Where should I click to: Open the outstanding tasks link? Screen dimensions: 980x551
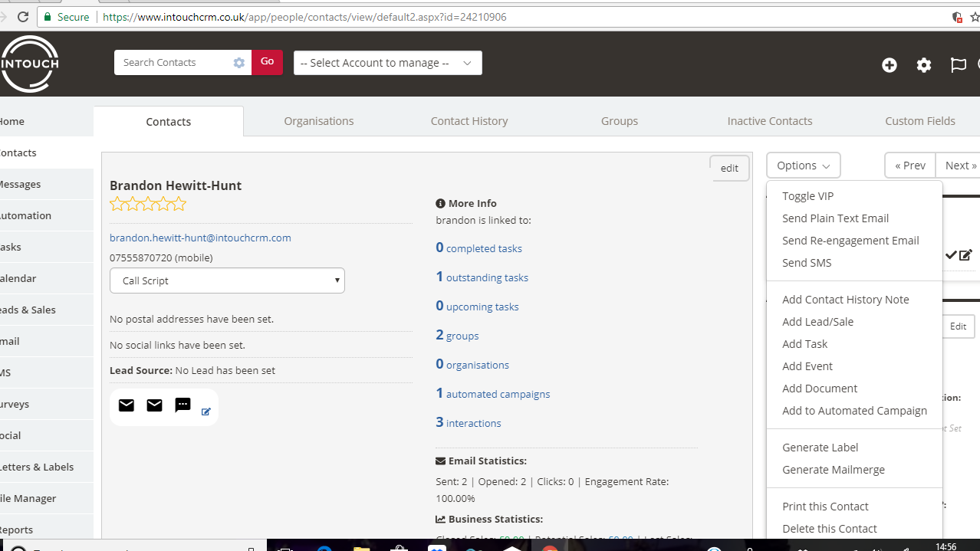[x=487, y=277]
